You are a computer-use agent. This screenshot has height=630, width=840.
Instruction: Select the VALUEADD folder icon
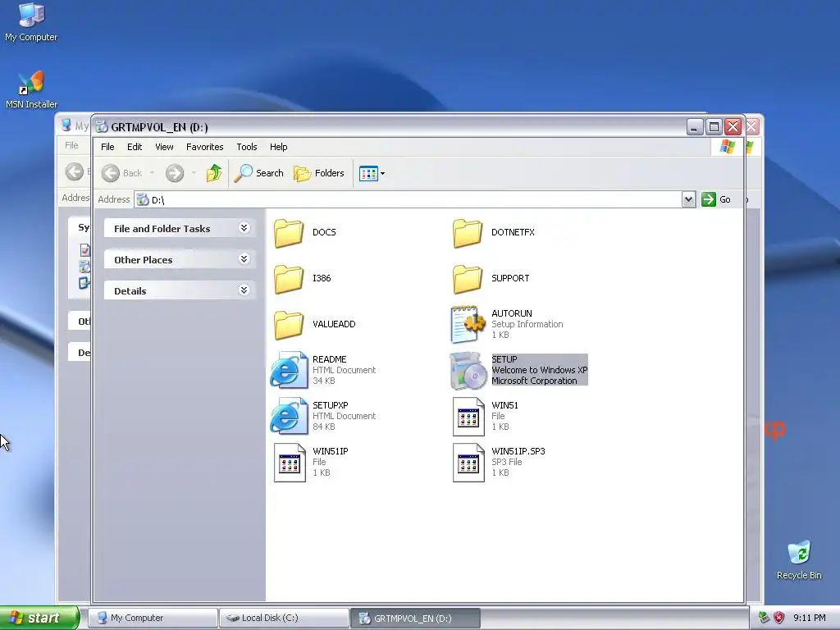[289, 325]
